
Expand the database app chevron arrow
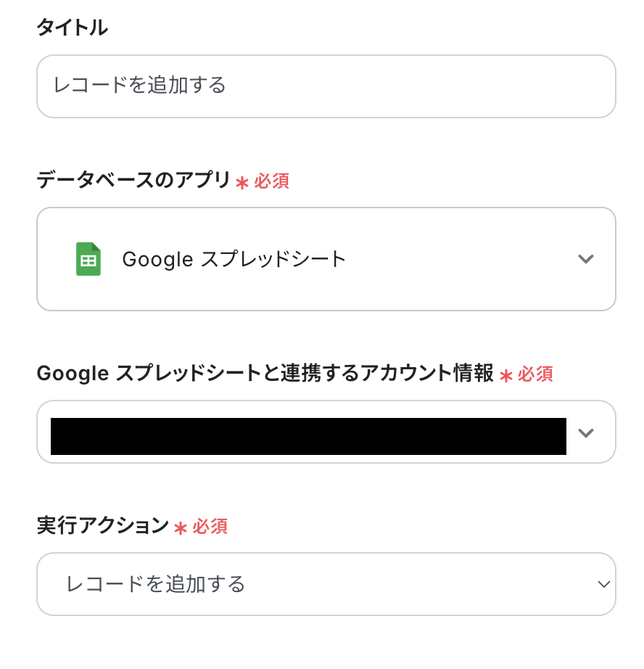click(x=586, y=259)
